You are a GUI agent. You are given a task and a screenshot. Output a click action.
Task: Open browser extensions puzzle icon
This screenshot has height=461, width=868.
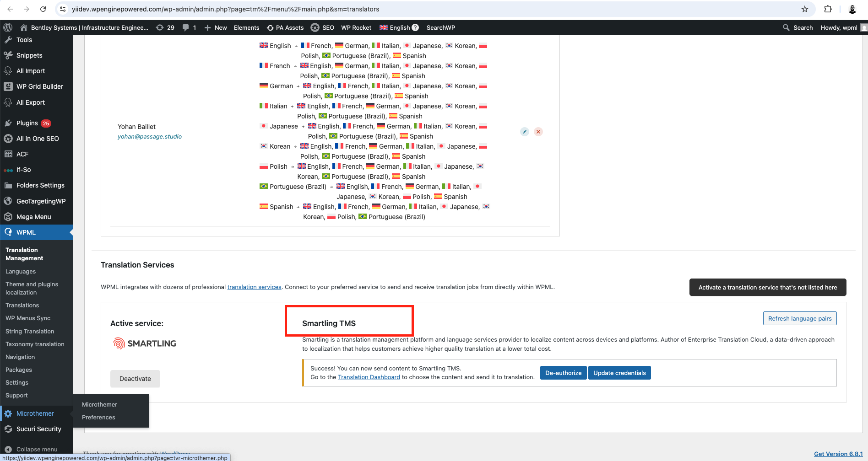828,9
